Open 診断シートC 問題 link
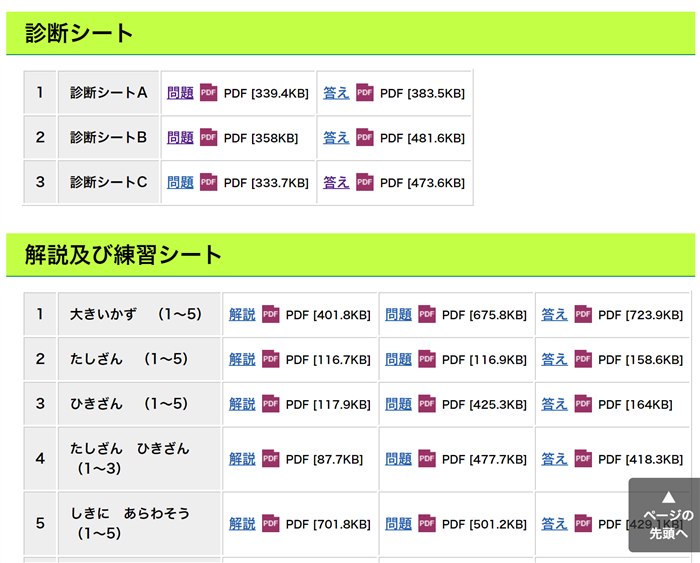Screen dimensions: 700x563 pos(180,183)
